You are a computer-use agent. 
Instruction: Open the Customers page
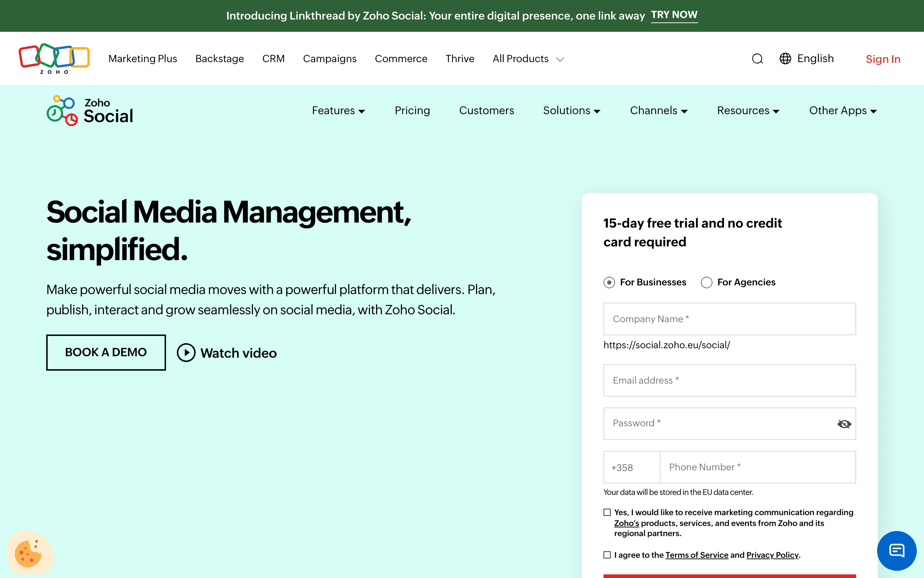(487, 111)
